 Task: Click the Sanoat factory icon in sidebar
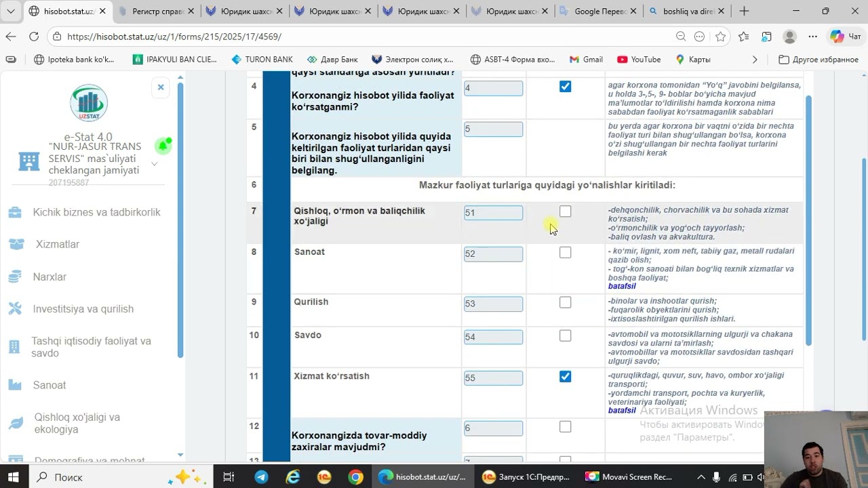click(x=15, y=385)
